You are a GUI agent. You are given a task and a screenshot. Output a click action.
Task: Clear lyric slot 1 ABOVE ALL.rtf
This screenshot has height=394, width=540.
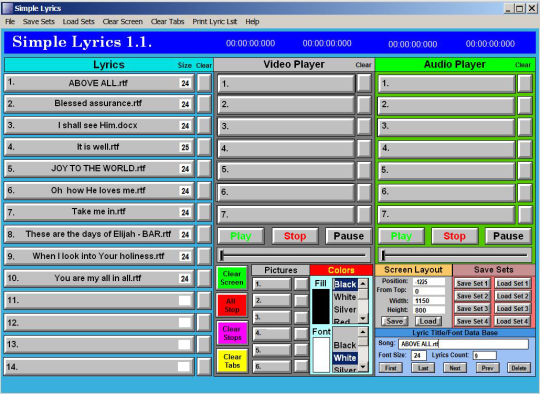[x=204, y=83]
